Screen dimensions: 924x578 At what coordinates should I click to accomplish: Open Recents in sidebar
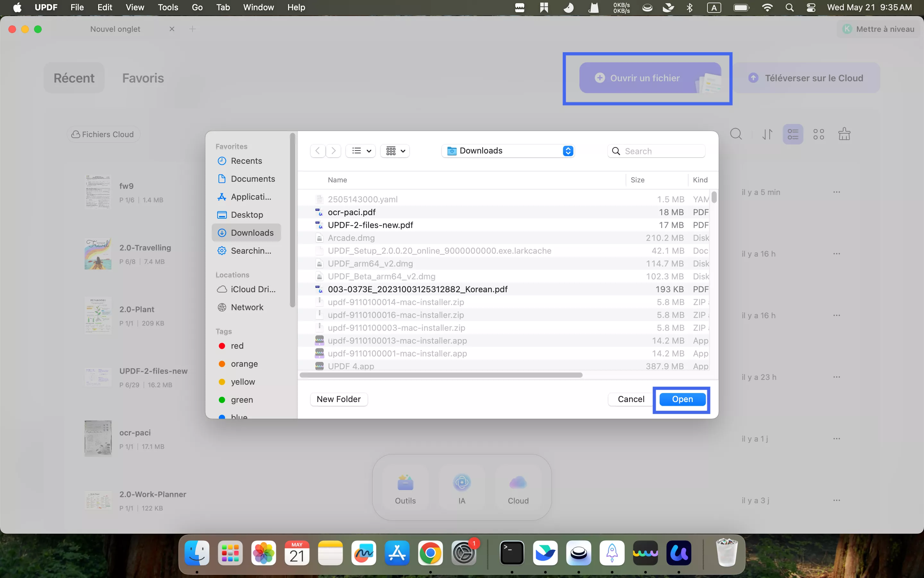[246, 161]
